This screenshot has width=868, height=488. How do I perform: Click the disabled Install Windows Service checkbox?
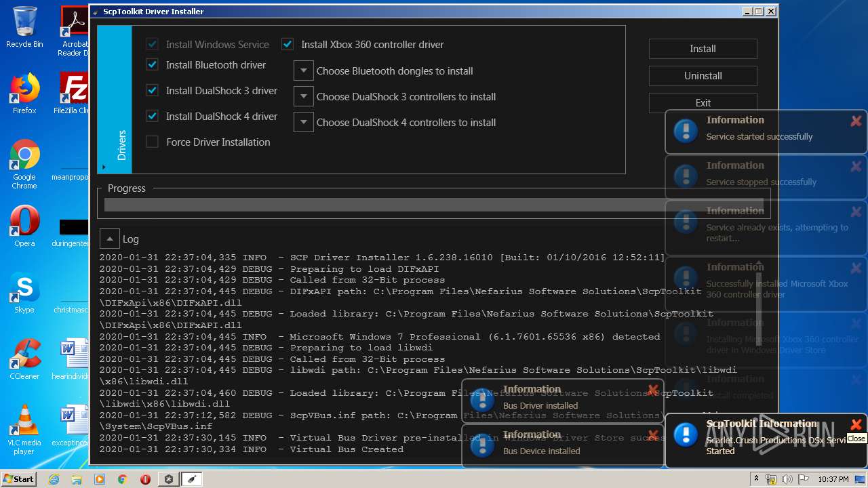pyautogui.click(x=152, y=44)
